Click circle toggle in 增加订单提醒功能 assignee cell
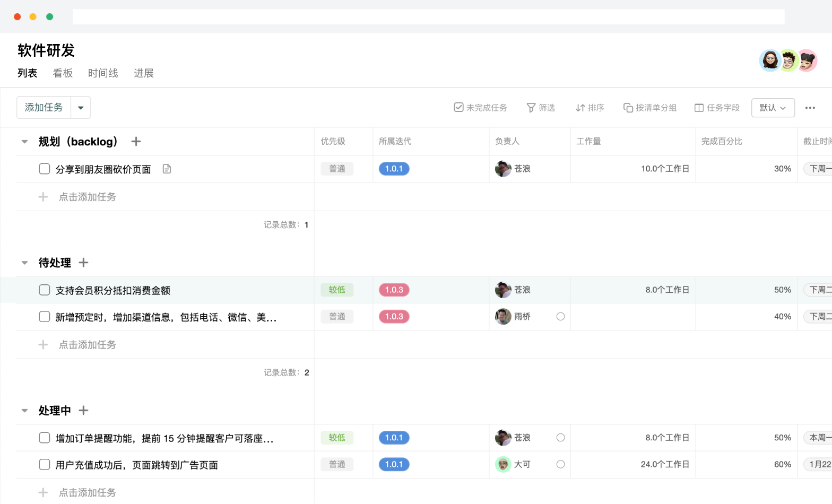The image size is (832, 504). click(560, 438)
